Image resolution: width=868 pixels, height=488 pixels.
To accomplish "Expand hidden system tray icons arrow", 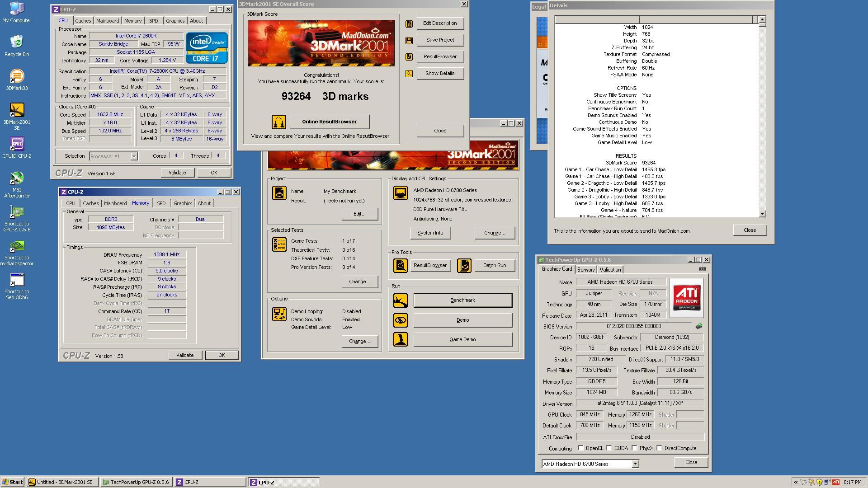I will (x=796, y=482).
